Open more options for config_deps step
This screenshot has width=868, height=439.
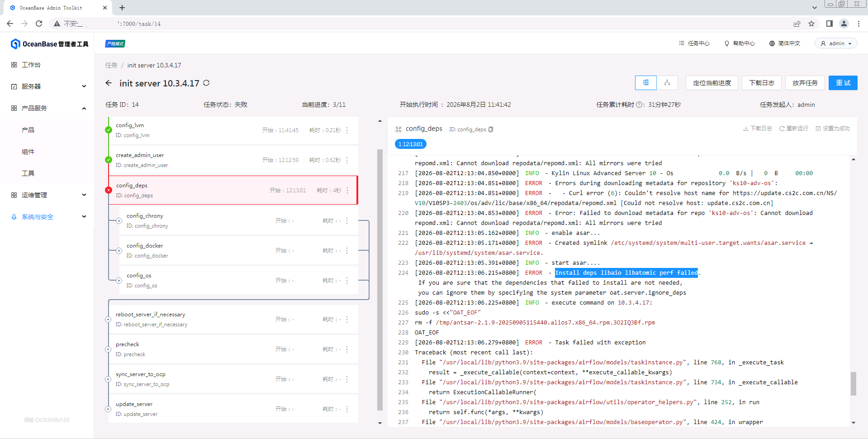click(x=347, y=191)
